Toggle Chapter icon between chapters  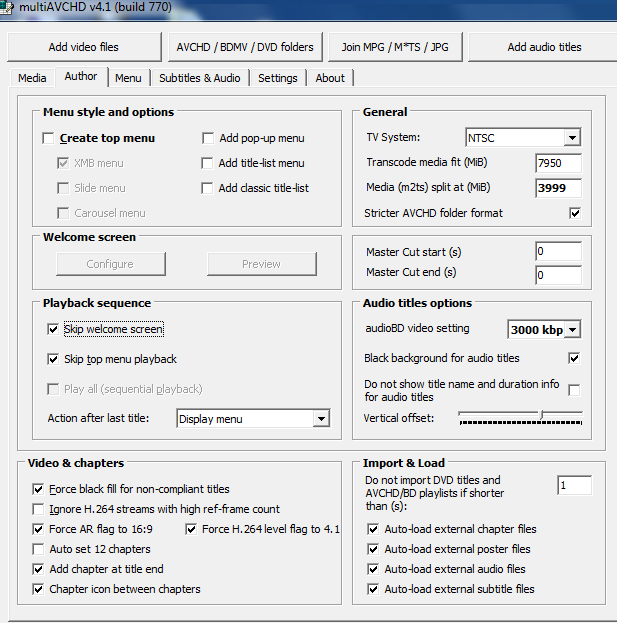click(x=38, y=589)
